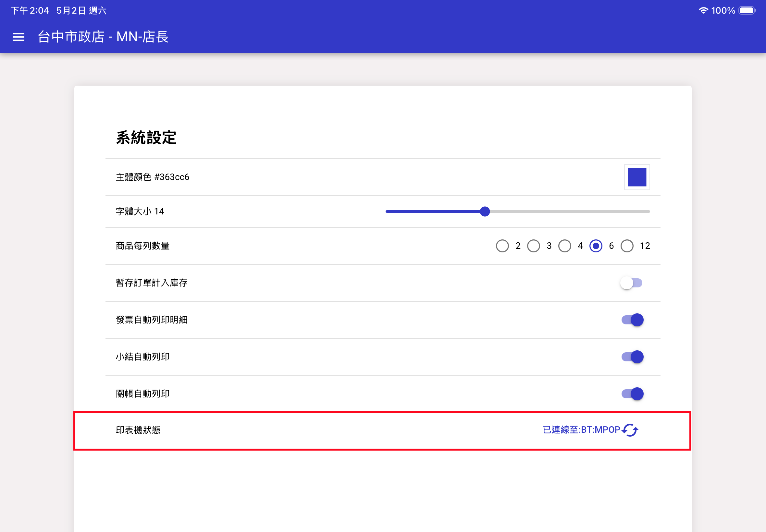Tap the Wi-Fi status icon

[703, 11]
